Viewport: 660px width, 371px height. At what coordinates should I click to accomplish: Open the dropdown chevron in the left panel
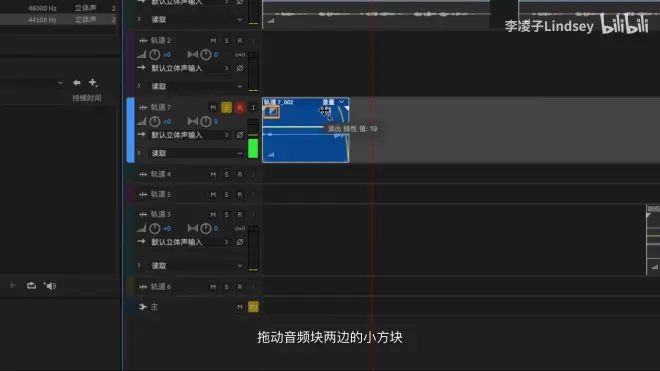pyautogui.click(x=60, y=83)
